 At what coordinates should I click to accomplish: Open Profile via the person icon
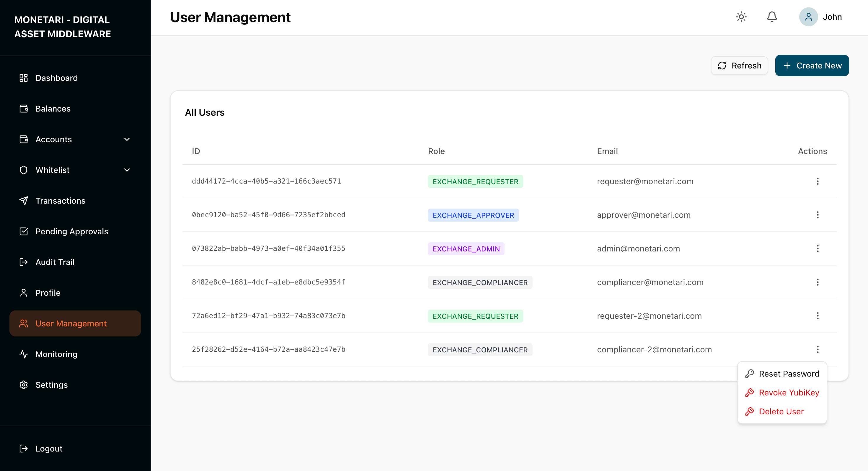coord(24,293)
